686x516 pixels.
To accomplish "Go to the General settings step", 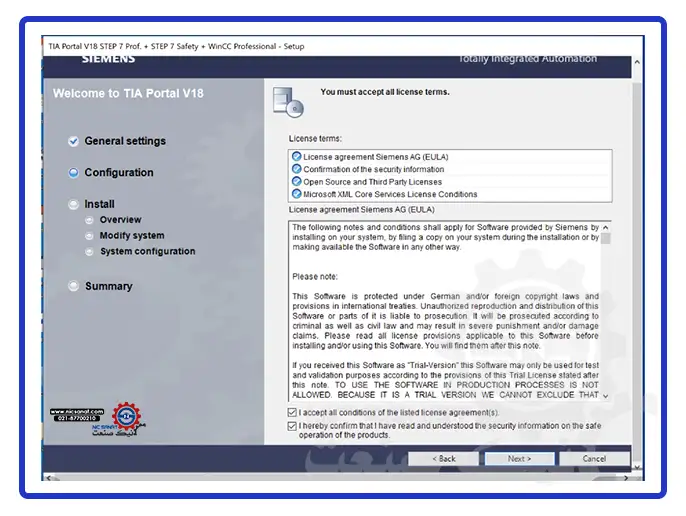I will point(125,141).
